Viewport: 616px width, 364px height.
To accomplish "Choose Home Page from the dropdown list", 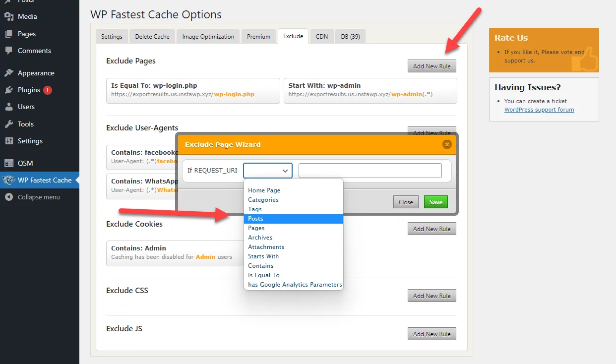I will (x=294, y=190).
